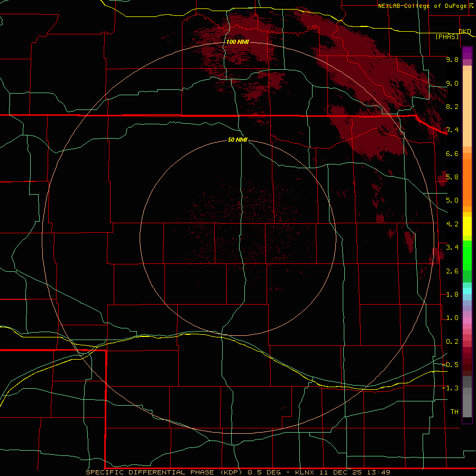Screen dimensions: 476x476
Task: Click the 9.8 value on color scale
Action: tap(452, 59)
